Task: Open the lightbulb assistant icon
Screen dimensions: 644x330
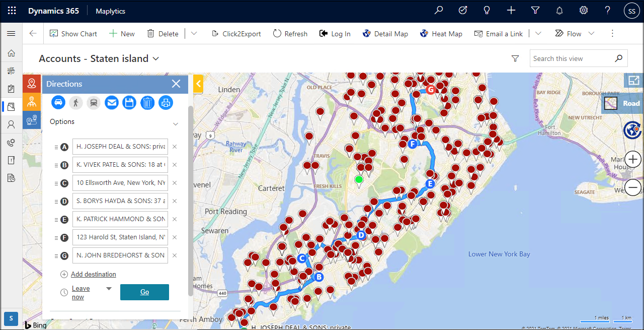Action: click(487, 11)
